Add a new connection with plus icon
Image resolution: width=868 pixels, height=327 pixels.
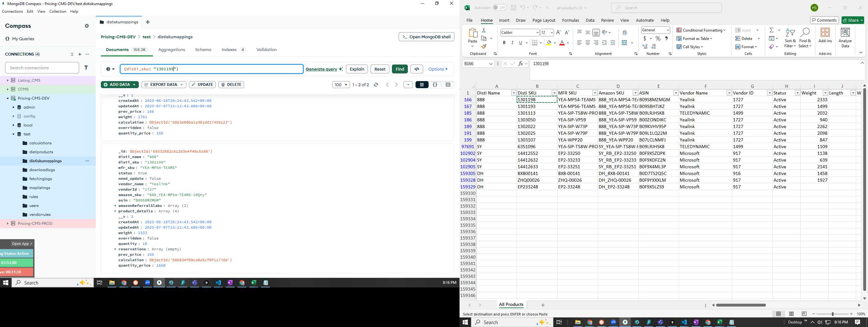click(80, 54)
